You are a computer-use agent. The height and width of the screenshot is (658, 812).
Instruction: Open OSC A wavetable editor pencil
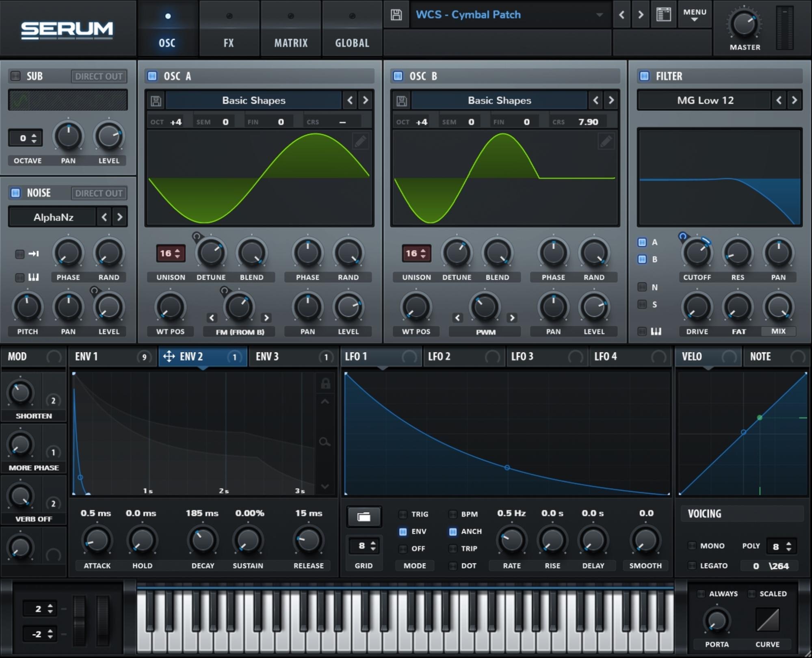pos(360,141)
